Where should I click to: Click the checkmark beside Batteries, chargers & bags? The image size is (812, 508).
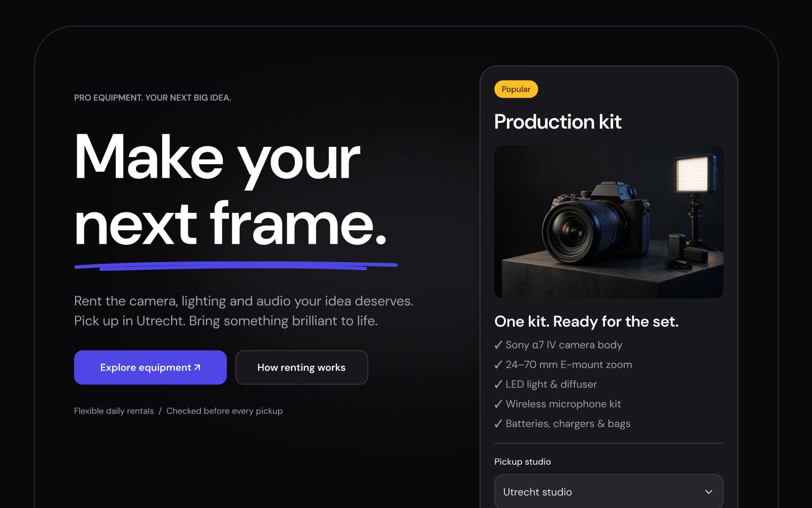pyautogui.click(x=498, y=424)
